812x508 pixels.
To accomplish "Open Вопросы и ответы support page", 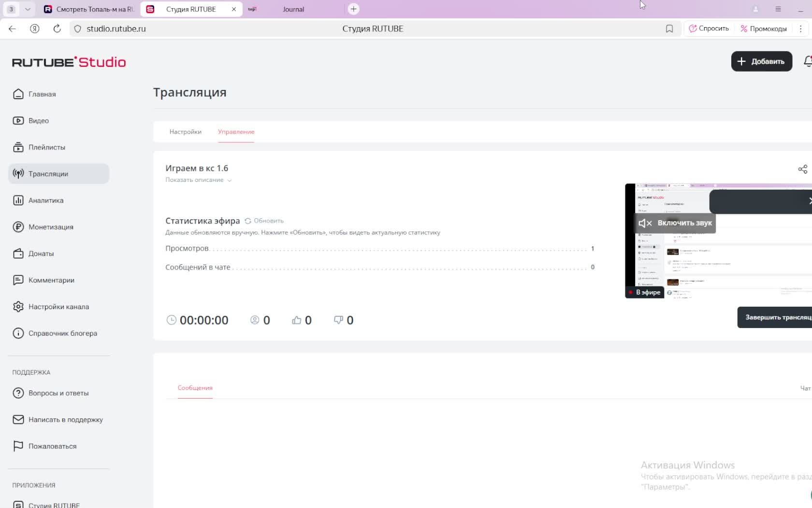I will 58,393.
